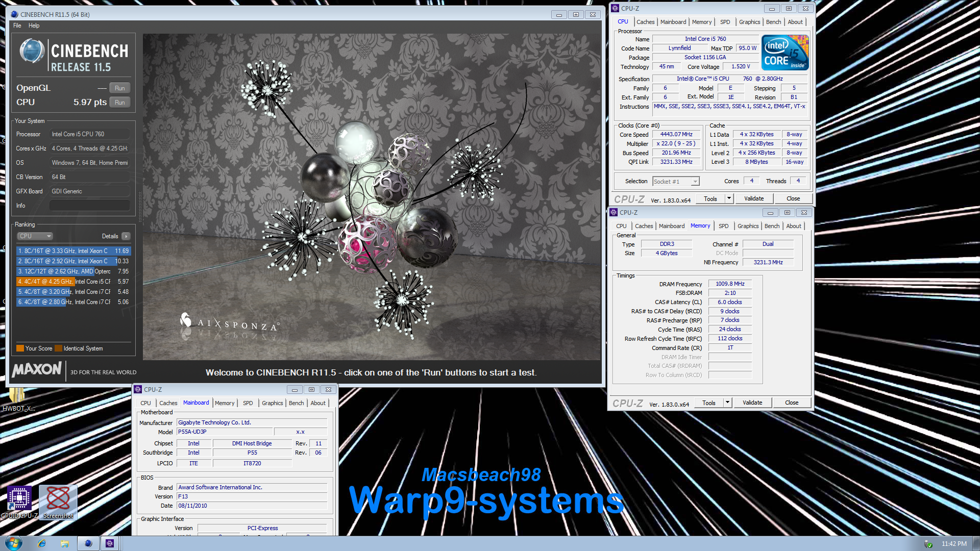Open the CPUID CPU-Z desktop shortcut
This screenshot has height=551, width=980.
(x=19, y=502)
